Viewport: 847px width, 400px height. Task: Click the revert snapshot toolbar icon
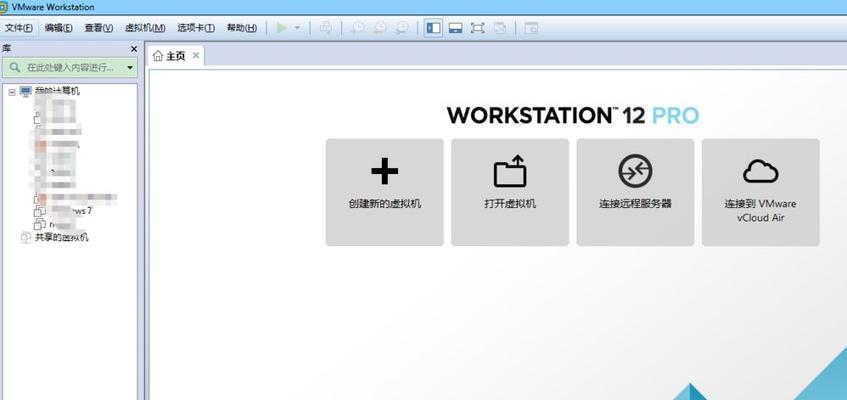pyautogui.click(x=380, y=28)
